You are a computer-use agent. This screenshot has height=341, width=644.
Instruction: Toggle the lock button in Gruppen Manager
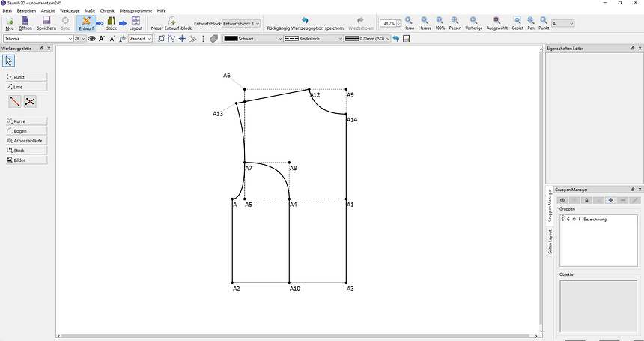click(x=586, y=200)
